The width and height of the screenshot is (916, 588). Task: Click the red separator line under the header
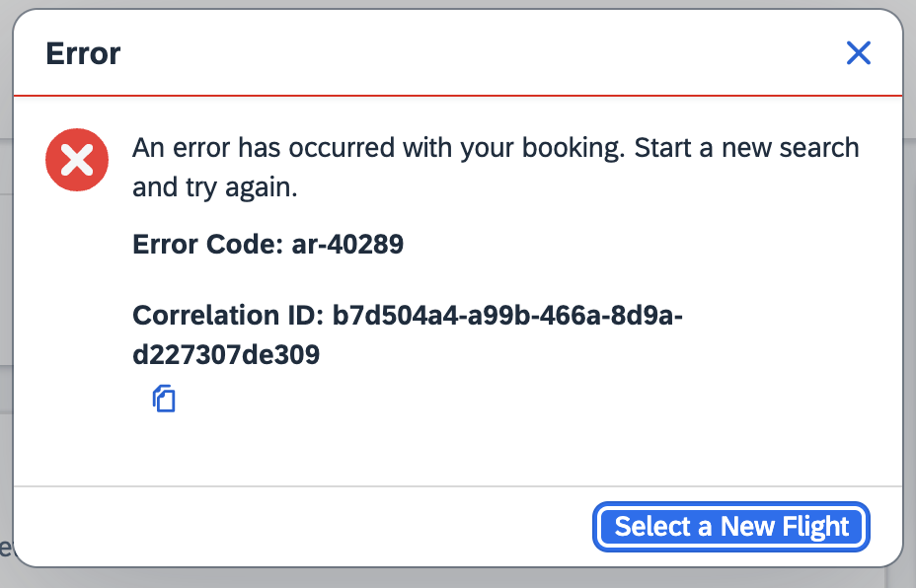point(458,95)
